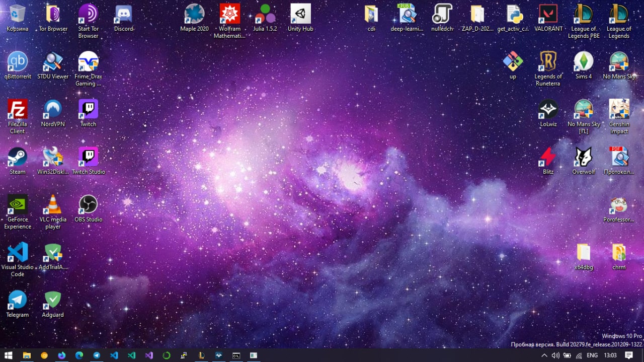Select the Start Tor Browser shortcut
Screen dimensions: 644x362
point(88,22)
